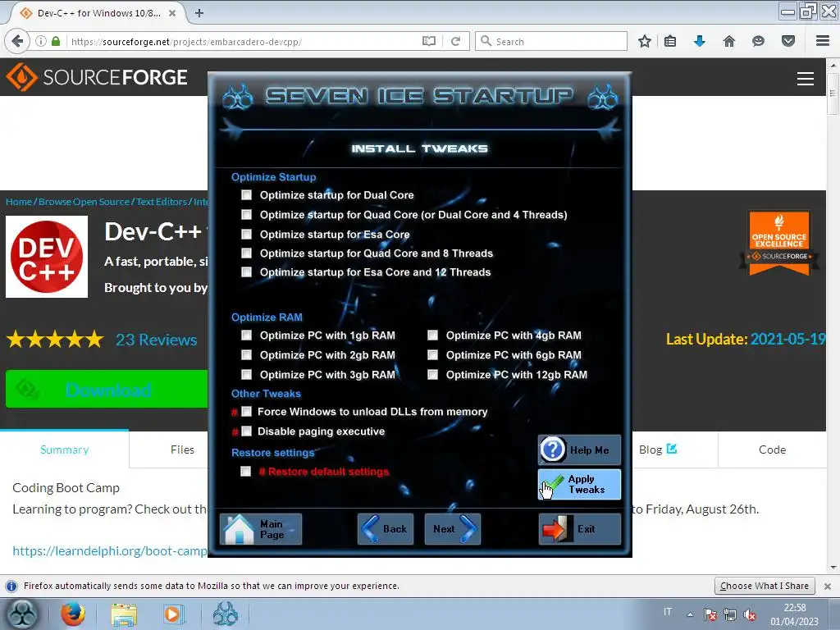
Task: Click the muted volume tray icon
Action: [x=750, y=614]
